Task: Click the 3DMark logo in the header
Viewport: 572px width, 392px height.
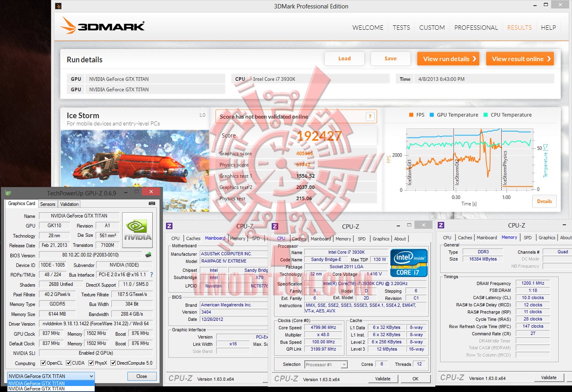Action: coord(103,26)
